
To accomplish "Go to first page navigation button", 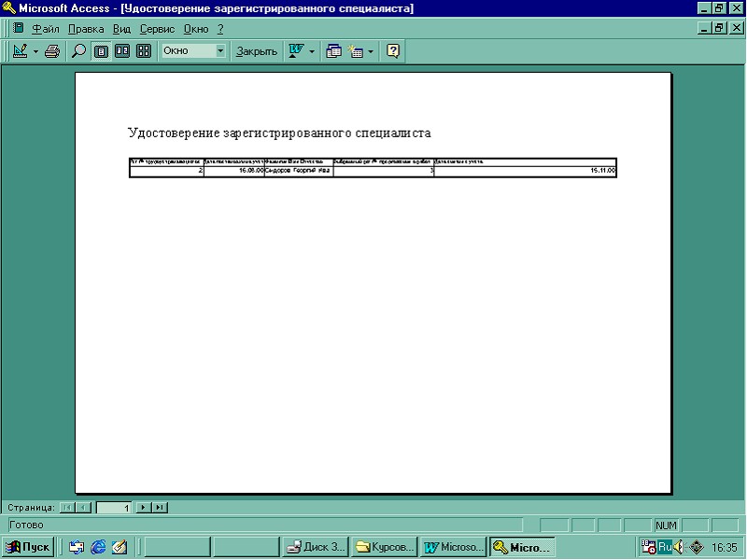I will (x=67, y=508).
